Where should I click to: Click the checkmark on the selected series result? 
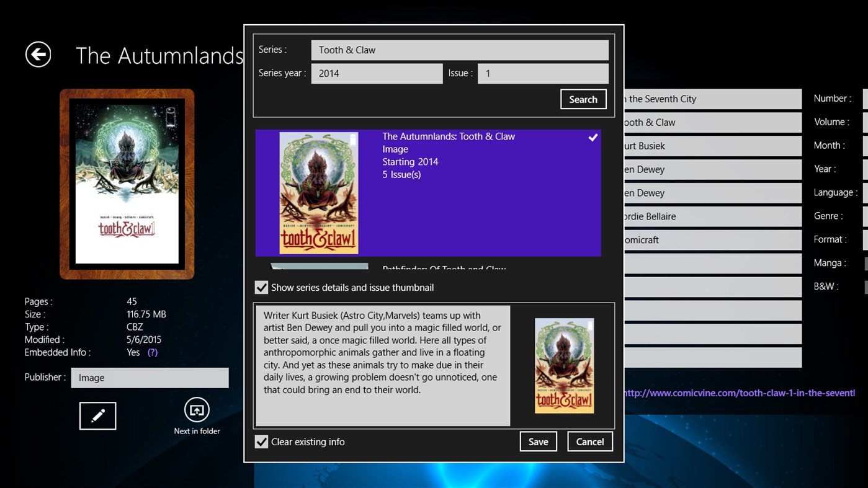coord(593,137)
